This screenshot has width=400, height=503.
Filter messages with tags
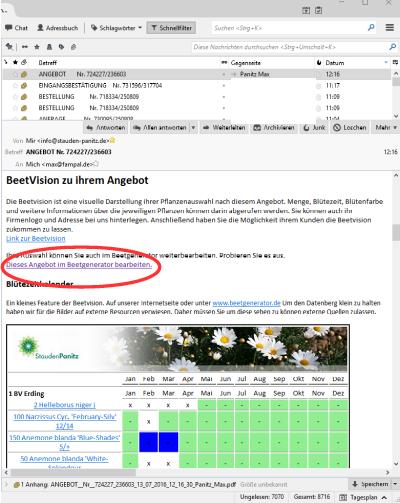[x=61, y=47]
